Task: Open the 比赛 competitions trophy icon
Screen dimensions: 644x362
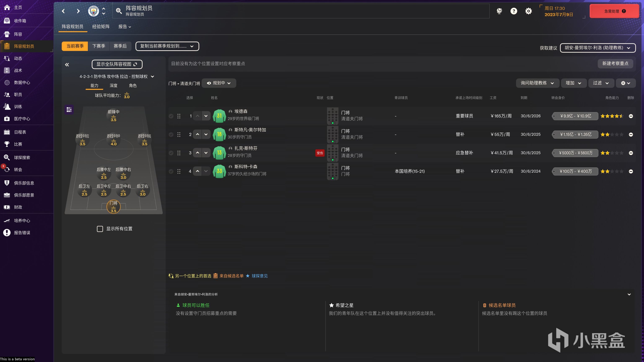Action: [x=7, y=144]
